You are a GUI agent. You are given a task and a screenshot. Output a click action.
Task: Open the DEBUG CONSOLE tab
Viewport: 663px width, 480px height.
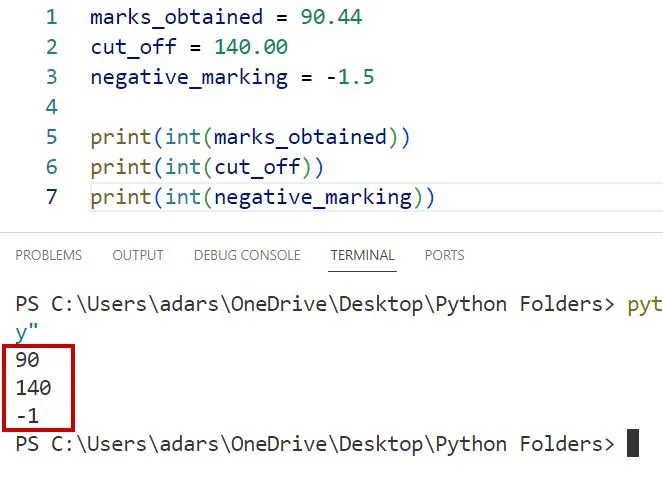(247, 255)
